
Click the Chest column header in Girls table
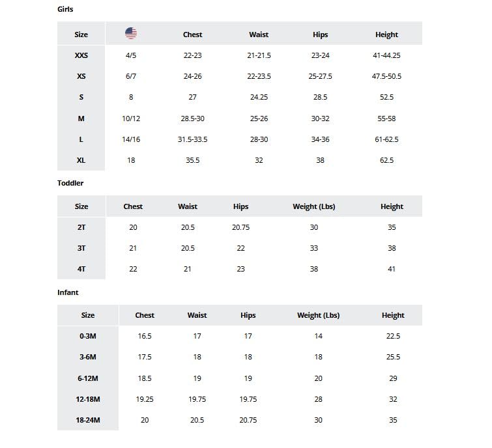pyautogui.click(x=192, y=35)
